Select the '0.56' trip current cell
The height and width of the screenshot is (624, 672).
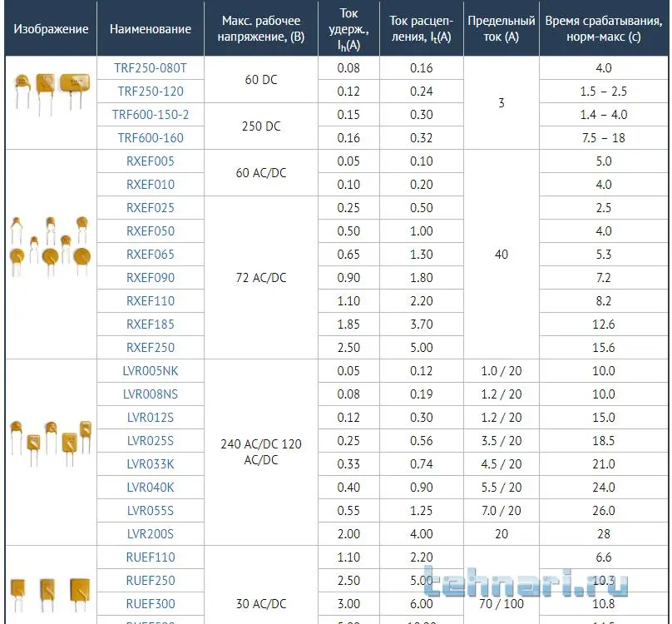(422, 441)
